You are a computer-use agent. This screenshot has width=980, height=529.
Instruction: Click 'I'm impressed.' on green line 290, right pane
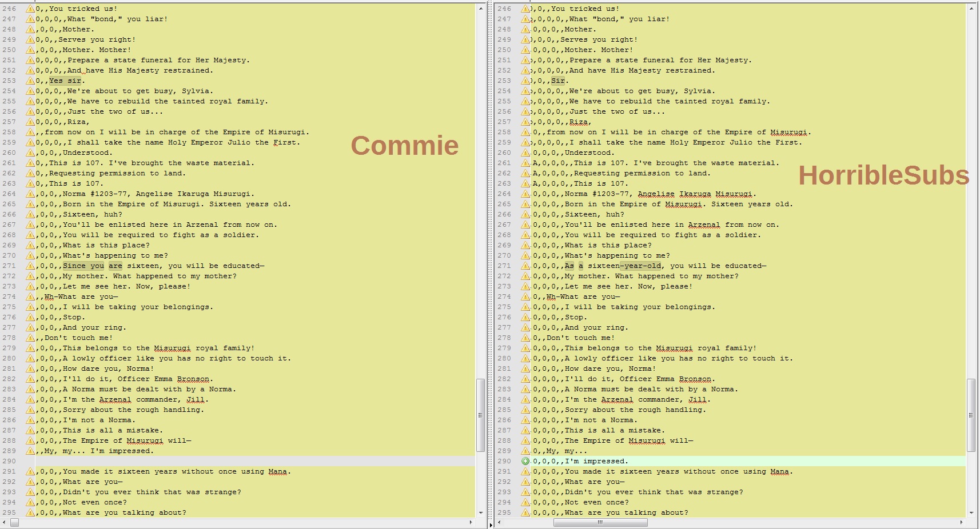(596, 461)
